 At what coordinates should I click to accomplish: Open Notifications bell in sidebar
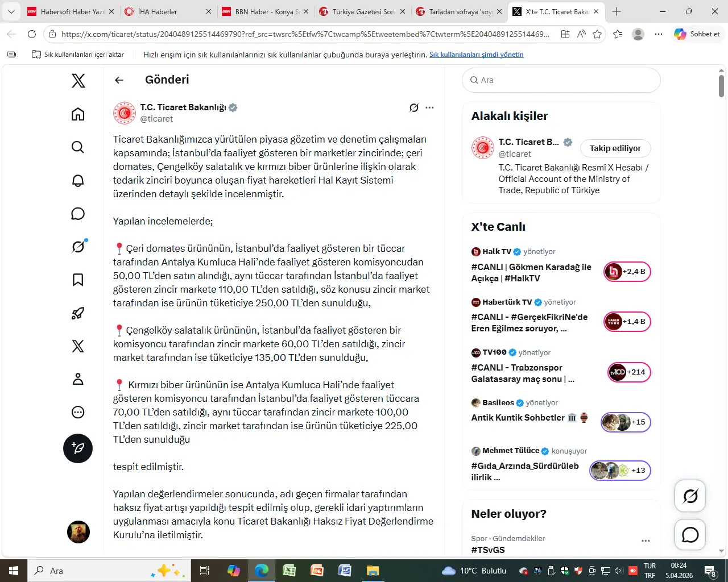pyautogui.click(x=78, y=181)
